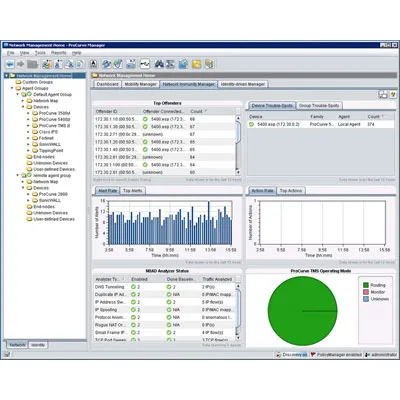Viewport: 400px width, 400px height.
Task: Click the binoculars find icon in toolbar
Action: 159,64
